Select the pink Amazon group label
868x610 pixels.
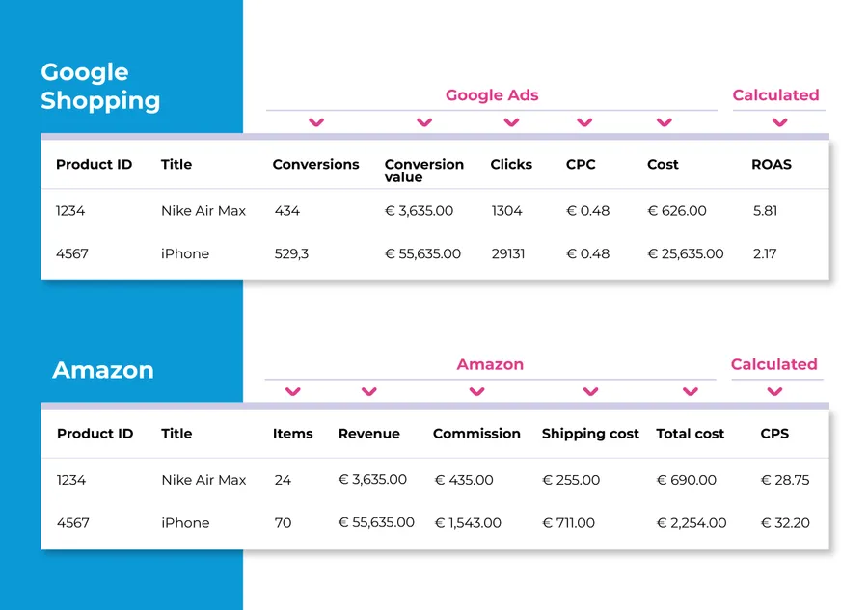(x=490, y=364)
